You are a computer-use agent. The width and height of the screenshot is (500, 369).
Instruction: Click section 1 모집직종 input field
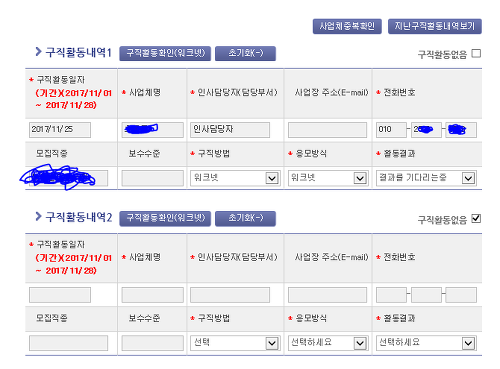pos(68,178)
